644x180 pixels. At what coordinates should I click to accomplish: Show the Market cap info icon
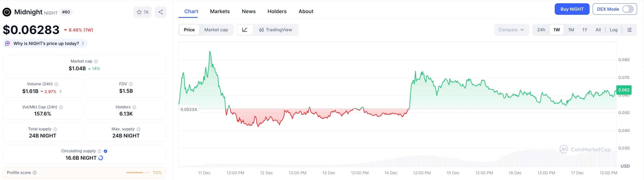(96, 61)
